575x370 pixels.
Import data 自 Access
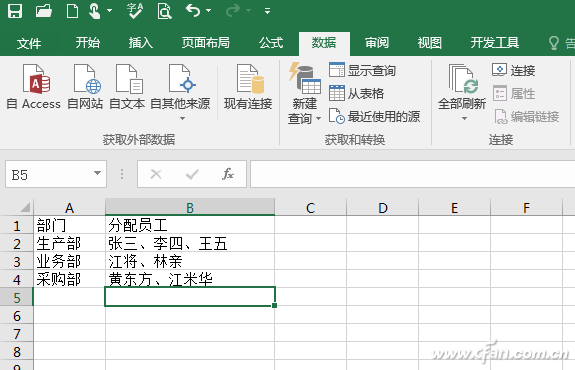[33, 87]
